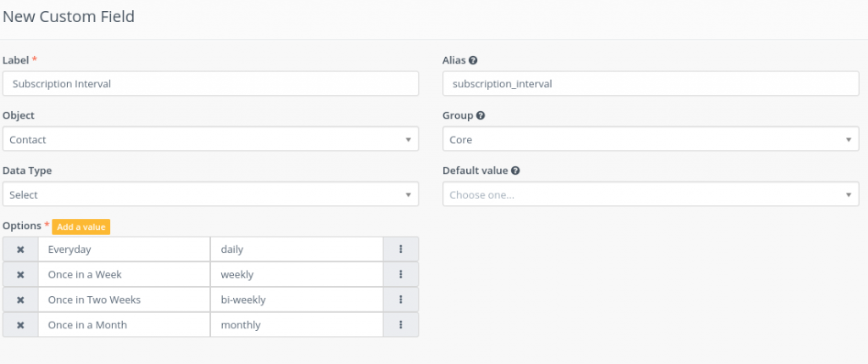
Task: Click the drag handle on the weekly row
Action: click(x=401, y=274)
